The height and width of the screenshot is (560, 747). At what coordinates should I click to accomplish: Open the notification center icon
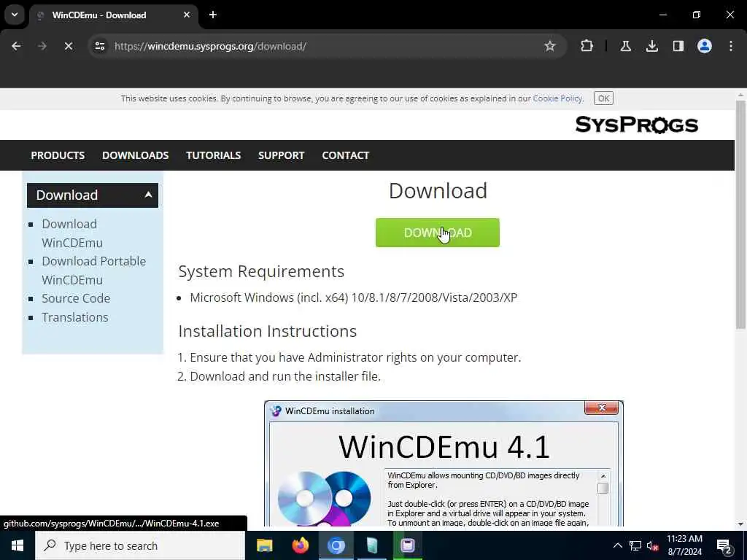pyautogui.click(x=724, y=546)
